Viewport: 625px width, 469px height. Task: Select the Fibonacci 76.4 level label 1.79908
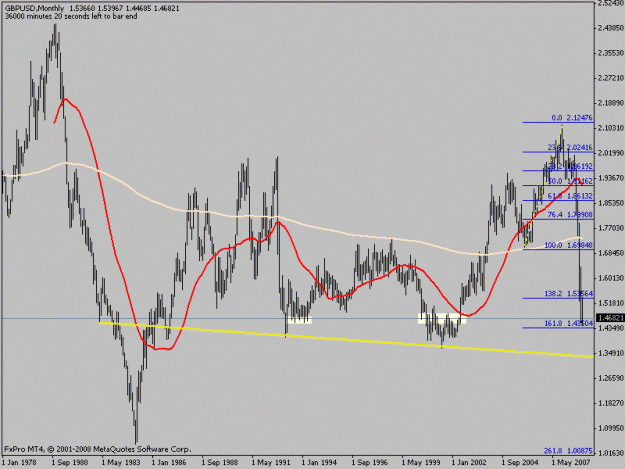[x=570, y=215]
